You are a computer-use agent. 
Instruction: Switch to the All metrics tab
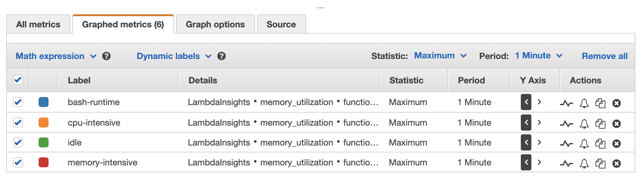point(38,24)
